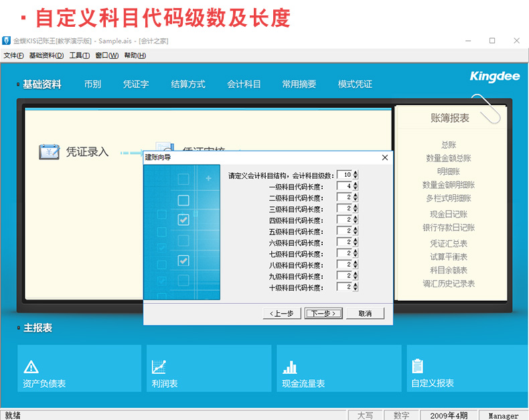Screen dimensions: 529x420
Task: Click the Kingdee logo
Action: (x=494, y=76)
